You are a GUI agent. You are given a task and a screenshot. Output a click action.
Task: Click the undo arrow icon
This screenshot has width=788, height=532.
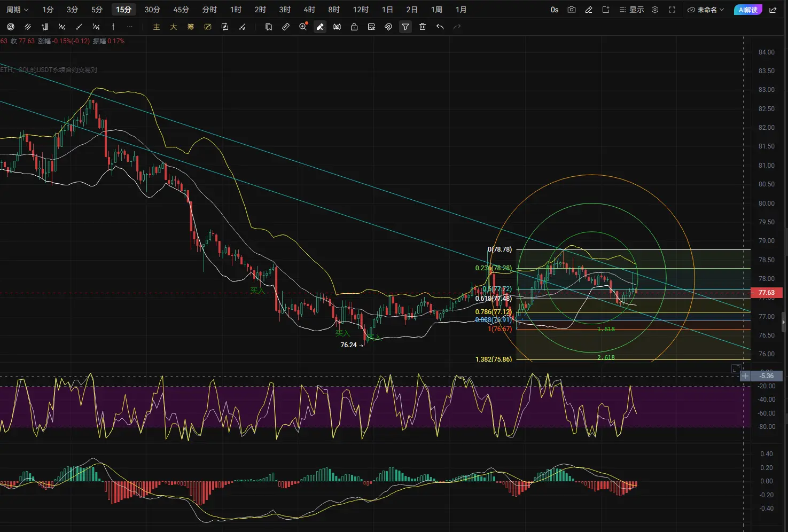click(x=440, y=27)
